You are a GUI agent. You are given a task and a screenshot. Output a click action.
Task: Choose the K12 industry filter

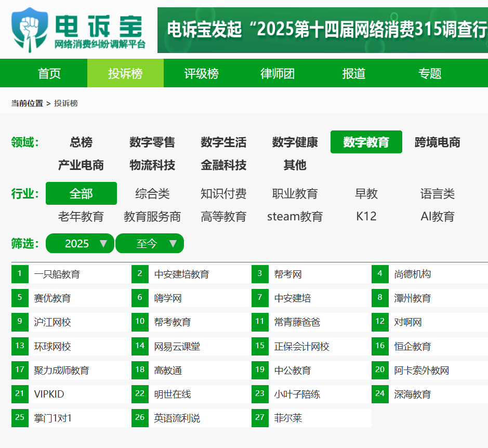point(366,216)
